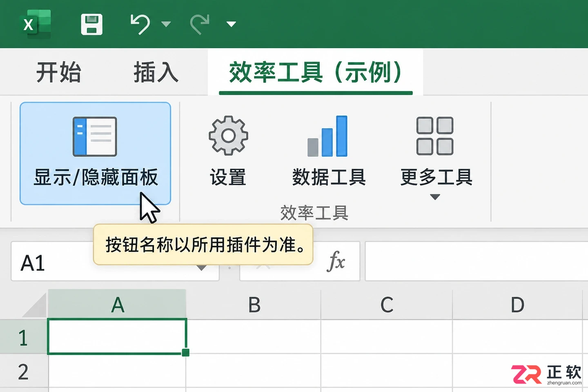
Task: Open 数据工具 bar chart icon
Action: coord(329,151)
